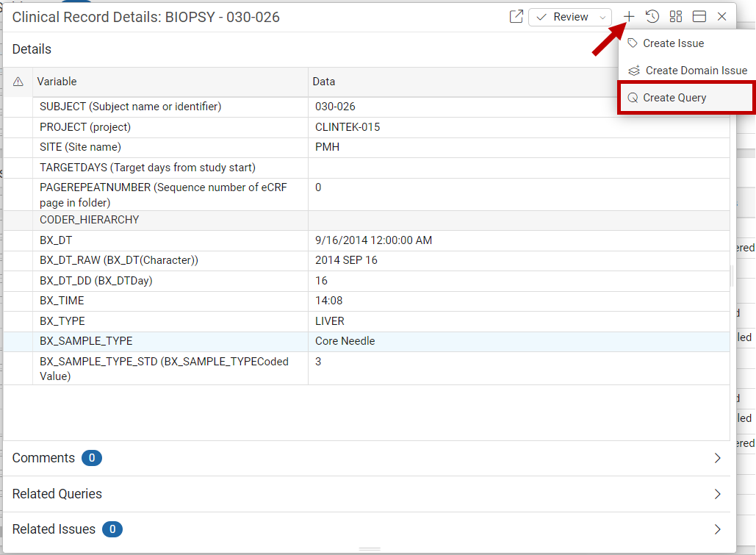Click the panel layout window icon
Viewport: 756px width, 555px height.
click(x=699, y=16)
